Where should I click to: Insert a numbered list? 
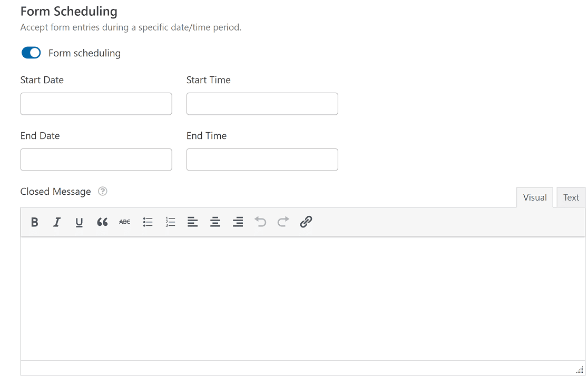point(170,222)
